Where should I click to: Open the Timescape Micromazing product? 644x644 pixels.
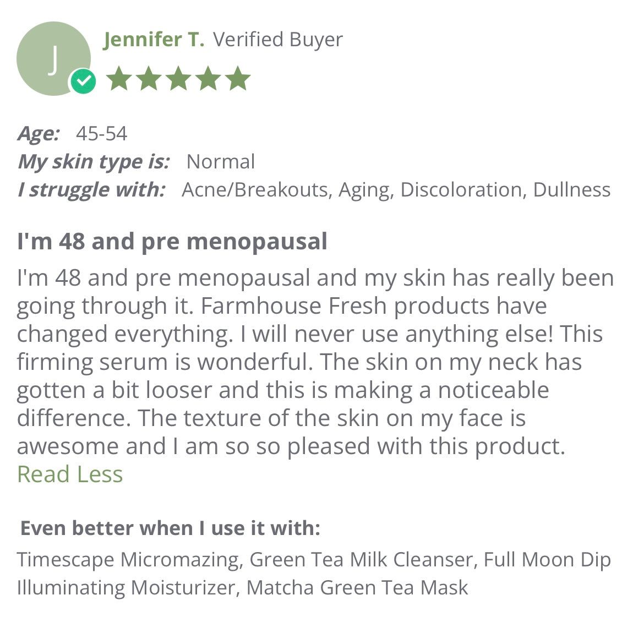(129, 560)
